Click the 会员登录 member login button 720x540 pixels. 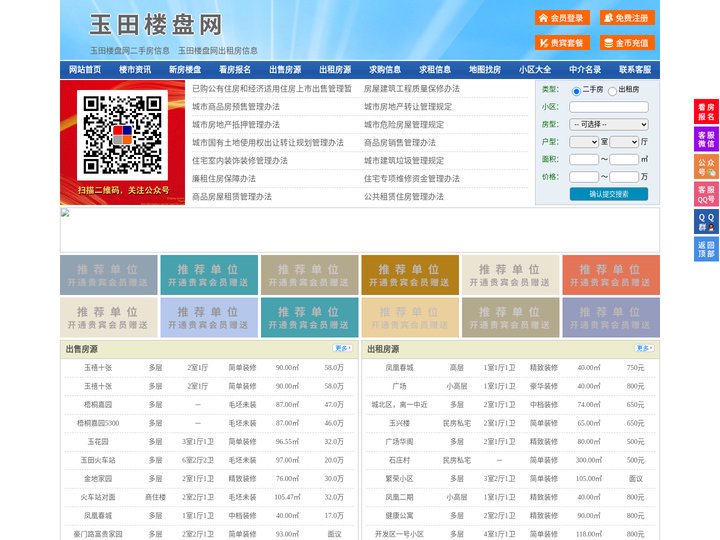pos(562,18)
